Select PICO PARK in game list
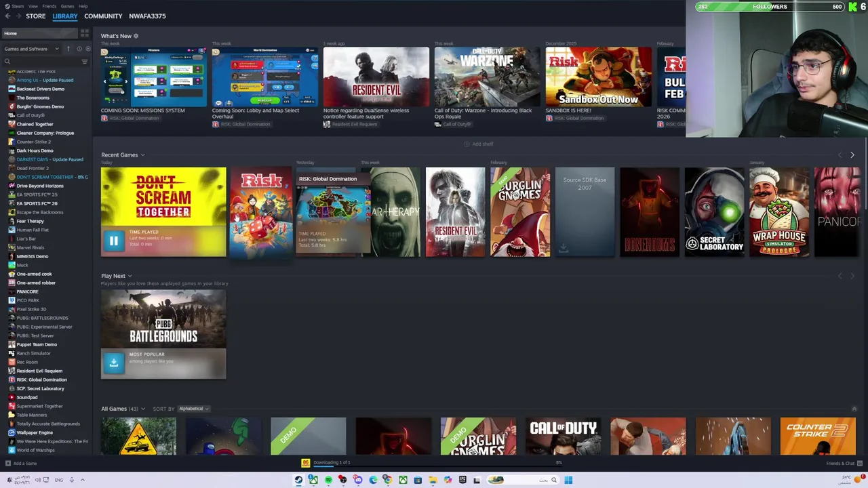The width and height of the screenshot is (868, 488). tap(28, 300)
